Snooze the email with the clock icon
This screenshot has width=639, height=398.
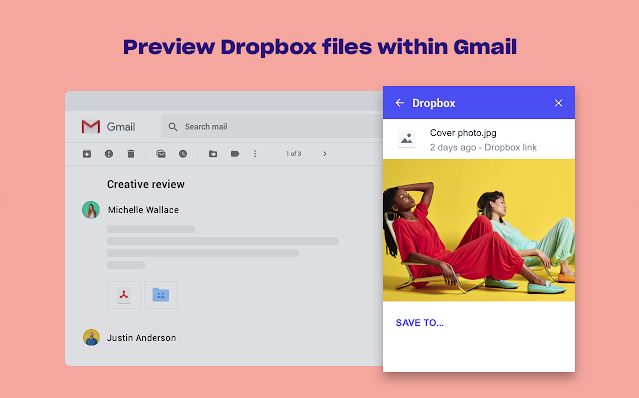183,154
